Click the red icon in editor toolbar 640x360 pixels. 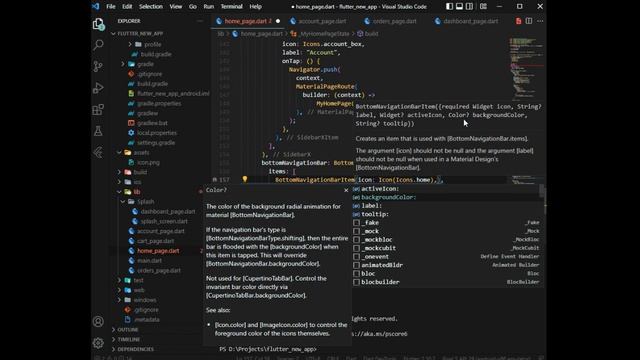[518, 21]
